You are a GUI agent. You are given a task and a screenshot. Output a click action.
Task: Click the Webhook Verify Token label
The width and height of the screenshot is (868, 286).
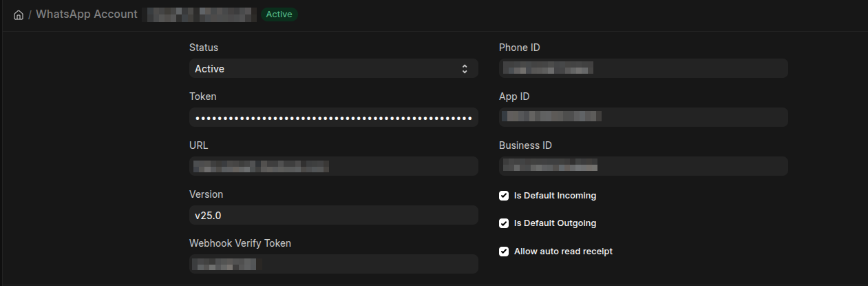coord(240,243)
